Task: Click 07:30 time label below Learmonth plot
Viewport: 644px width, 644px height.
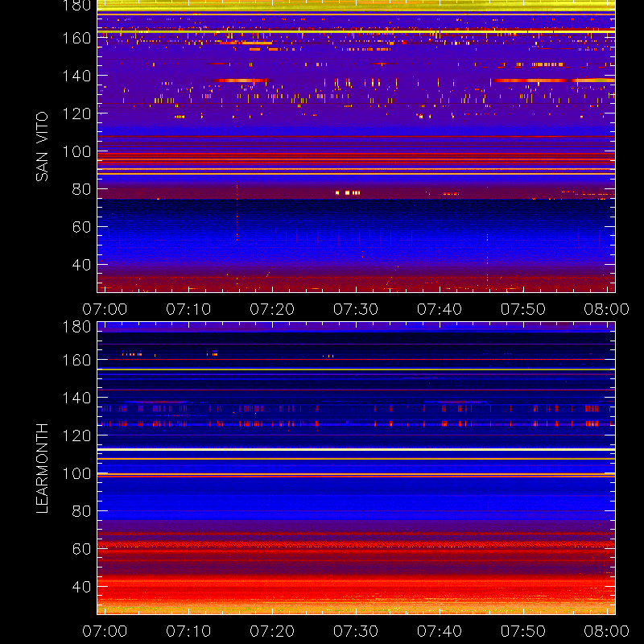Action: pos(356,631)
